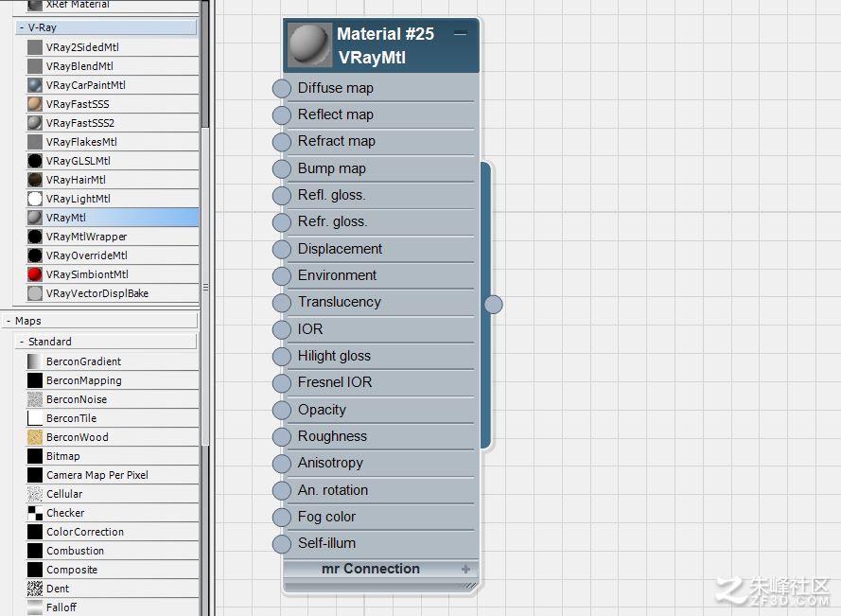This screenshot has height=616, width=841.
Task: Select VRay2SidedMtl material icon
Action: (35, 47)
